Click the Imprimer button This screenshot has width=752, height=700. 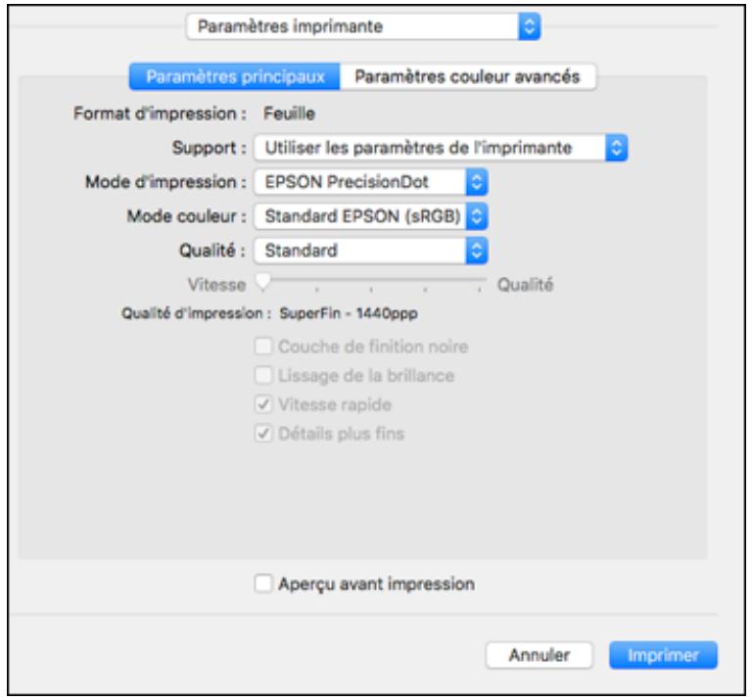pyautogui.click(x=663, y=655)
